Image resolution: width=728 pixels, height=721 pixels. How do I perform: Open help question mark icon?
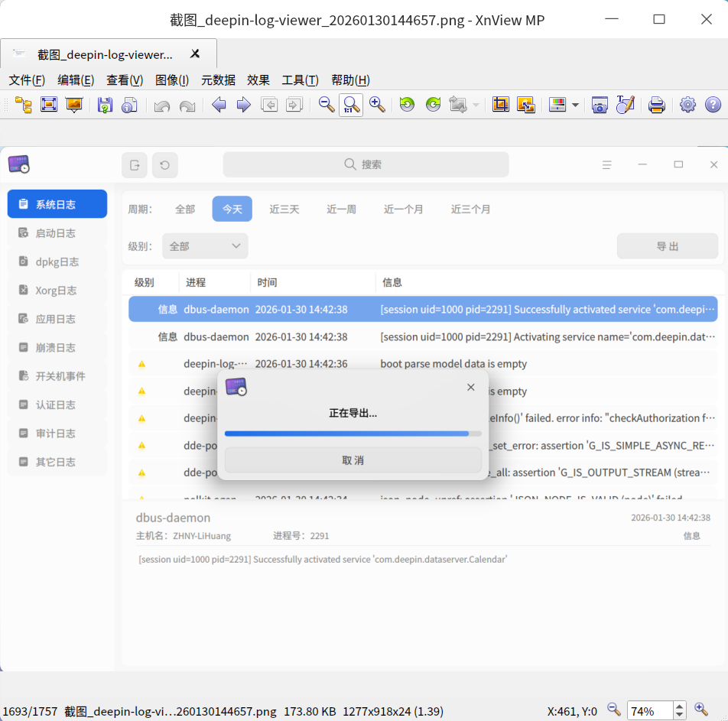pyautogui.click(x=713, y=105)
